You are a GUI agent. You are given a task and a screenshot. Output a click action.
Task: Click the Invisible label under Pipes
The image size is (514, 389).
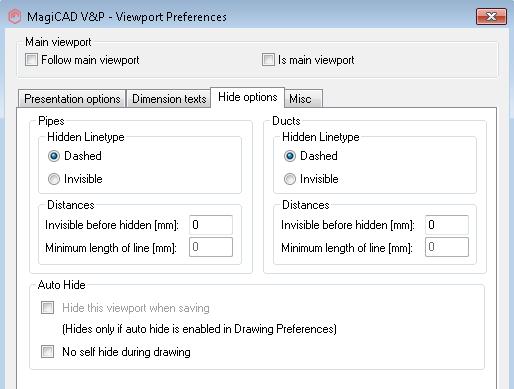tap(83, 179)
